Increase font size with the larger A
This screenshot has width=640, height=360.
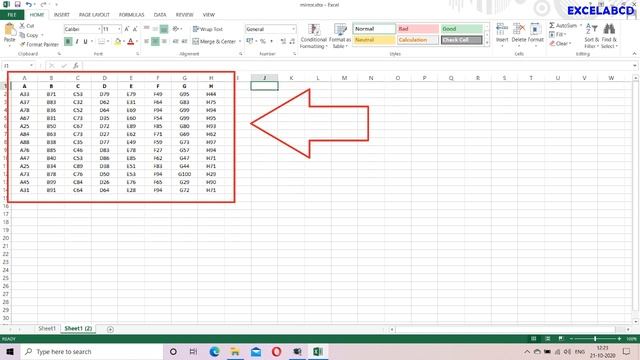(127, 29)
